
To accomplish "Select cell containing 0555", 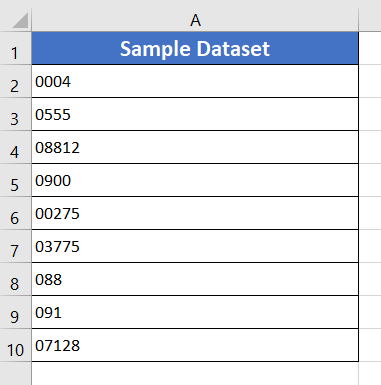I will 195,114.
